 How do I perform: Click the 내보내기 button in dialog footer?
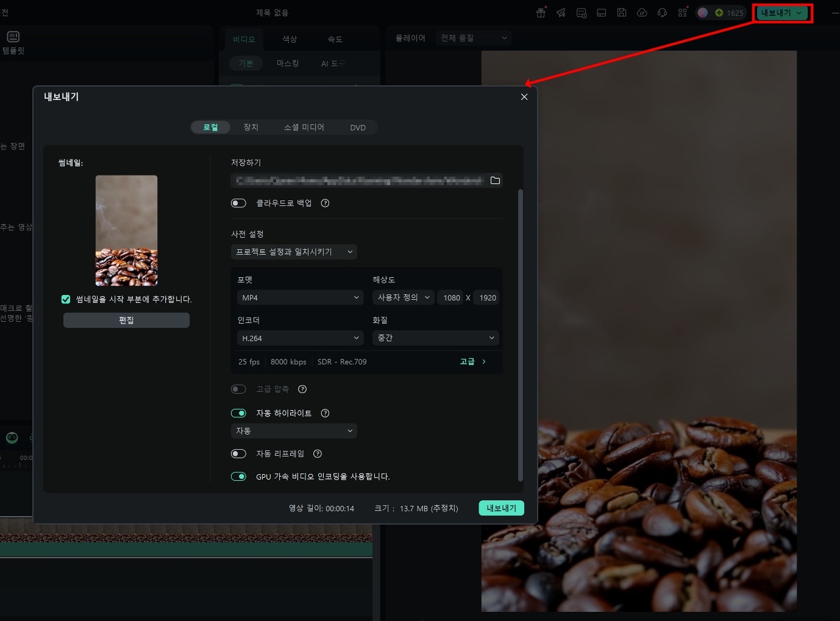click(x=501, y=508)
